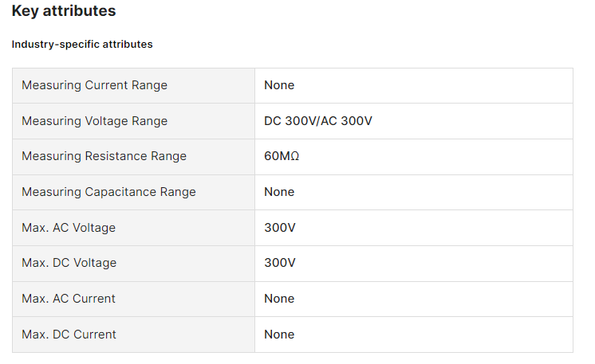Select the Measuring Voltage Range label

(x=94, y=121)
